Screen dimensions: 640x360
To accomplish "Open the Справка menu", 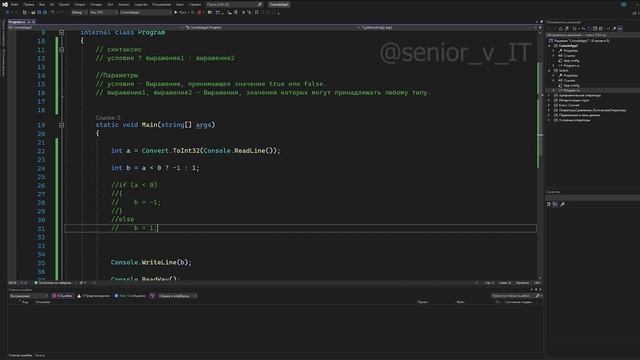I will click(x=195, y=4).
